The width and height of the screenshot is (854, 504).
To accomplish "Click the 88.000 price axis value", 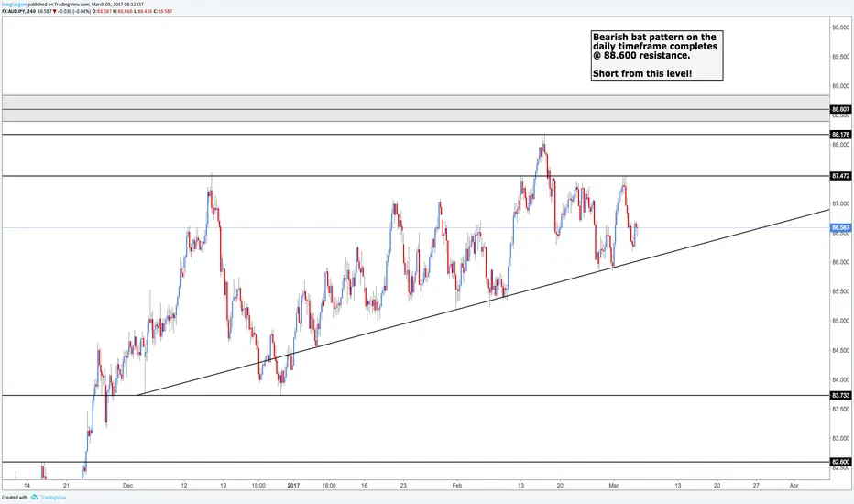I will pyautogui.click(x=841, y=145).
